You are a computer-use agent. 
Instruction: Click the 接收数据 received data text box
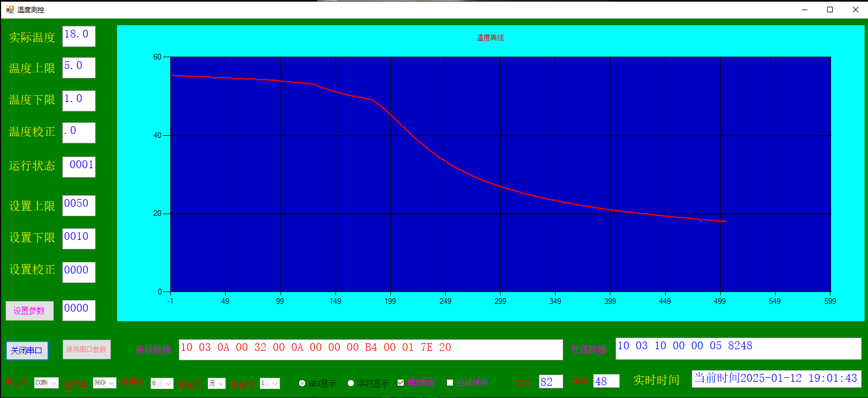click(371, 349)
